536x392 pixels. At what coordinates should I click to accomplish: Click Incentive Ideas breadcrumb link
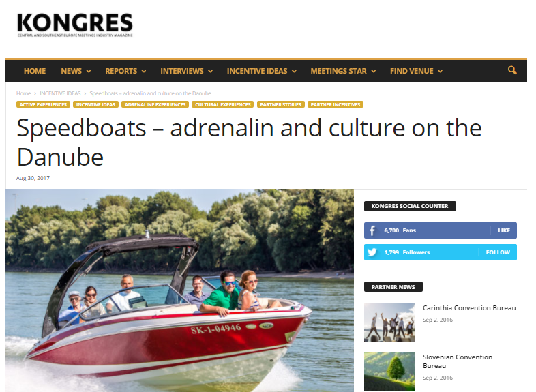[60, 93]
